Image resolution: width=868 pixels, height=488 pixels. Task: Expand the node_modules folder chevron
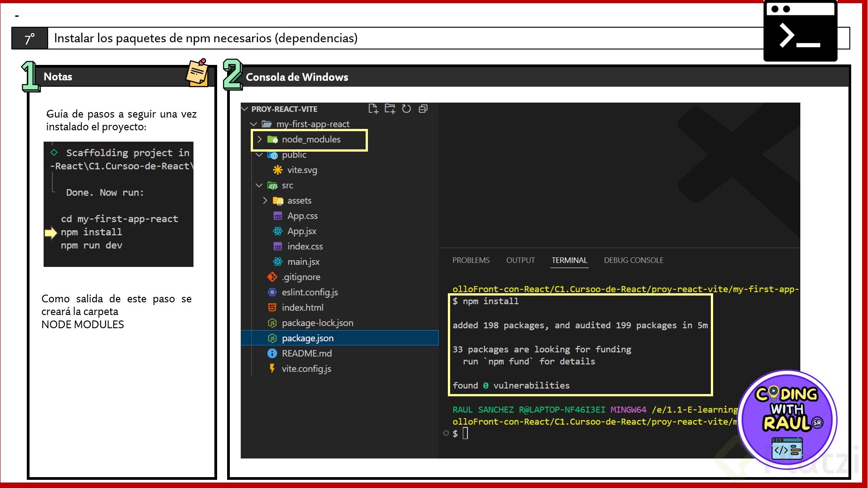(x=259, y=139)
